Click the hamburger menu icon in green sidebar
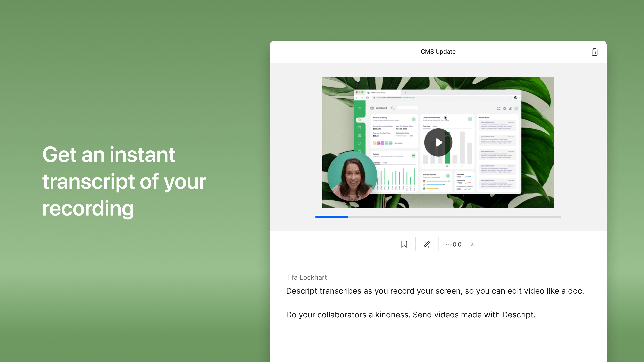 [x=360, y=108]
